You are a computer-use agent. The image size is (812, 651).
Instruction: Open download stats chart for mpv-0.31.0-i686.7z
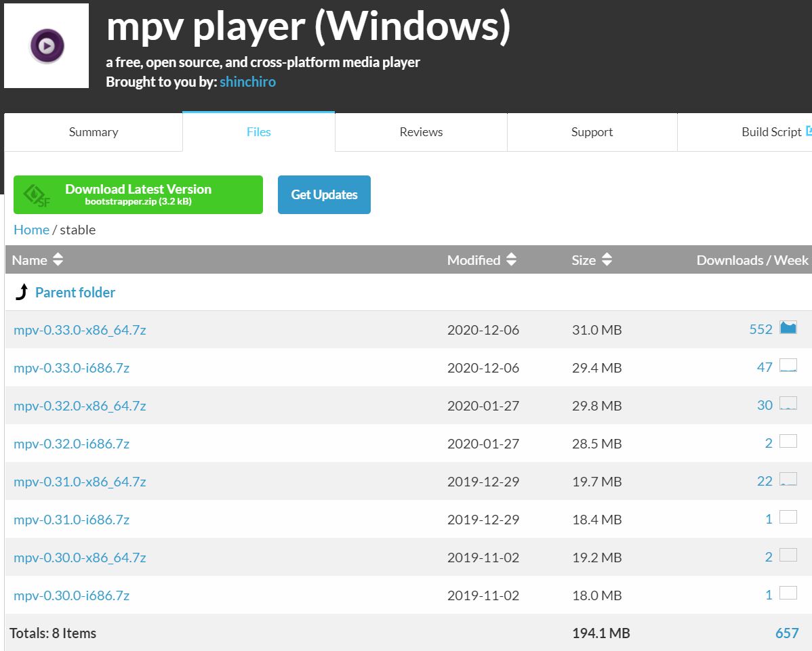click(788, 518)
